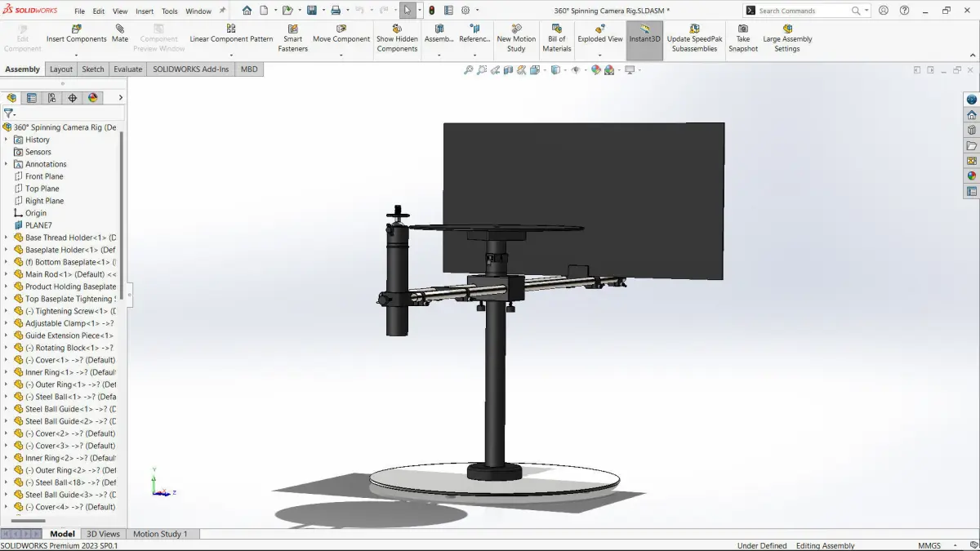Expand Base Thread Holder<1> component
This screenshot has width=980, height=551.
point(7,238)
